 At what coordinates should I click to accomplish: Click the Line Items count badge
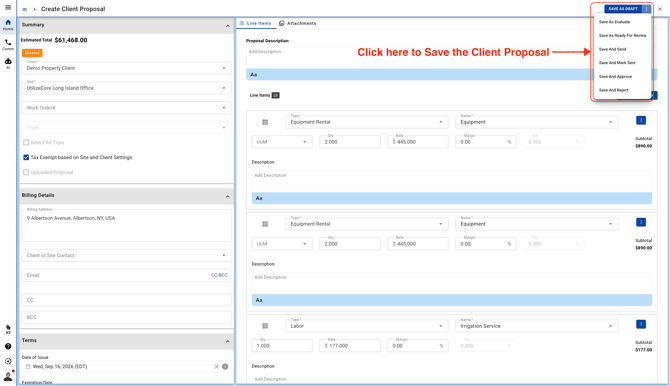pos(276,95)
